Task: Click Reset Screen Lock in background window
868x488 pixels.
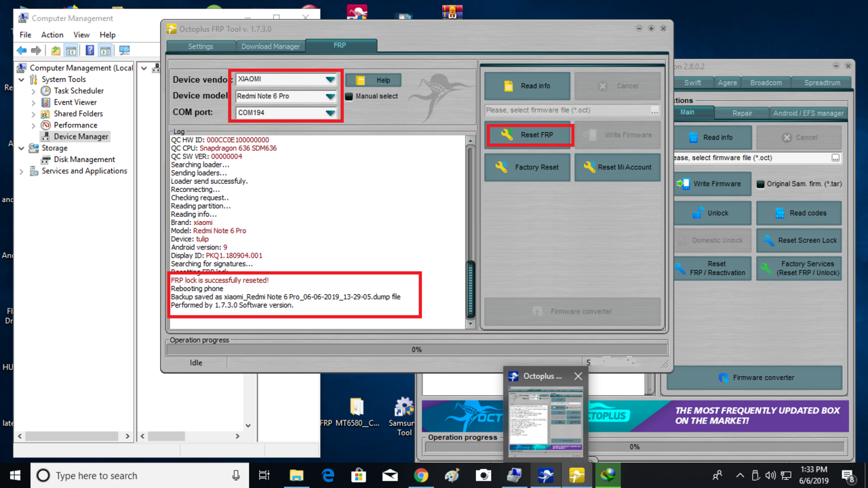Action: [x=799, y=241]
